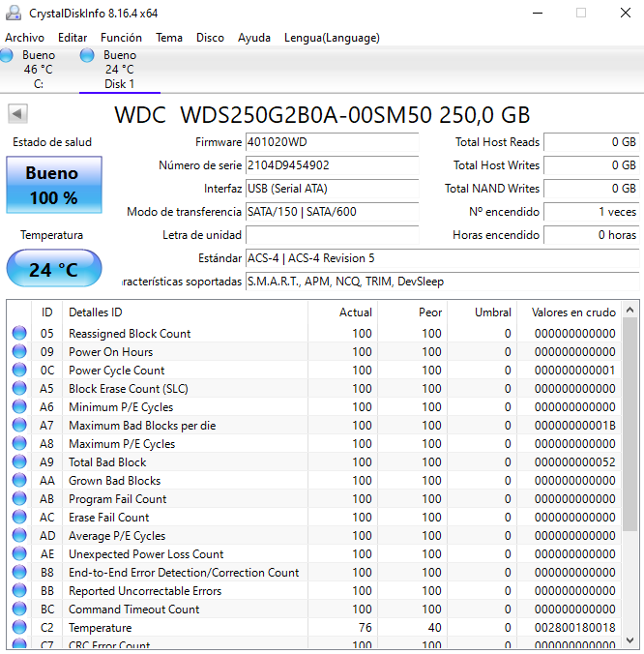Click the Detalles ID column header

point(185,312)
